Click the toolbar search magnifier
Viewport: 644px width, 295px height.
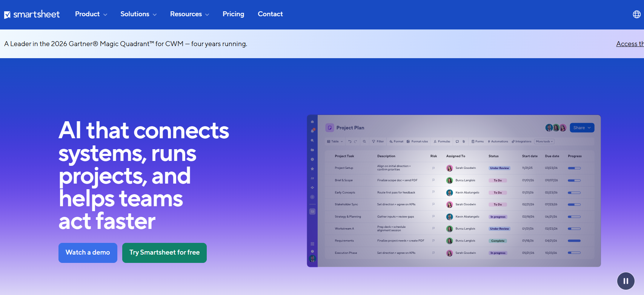click(x=364, y=142)
